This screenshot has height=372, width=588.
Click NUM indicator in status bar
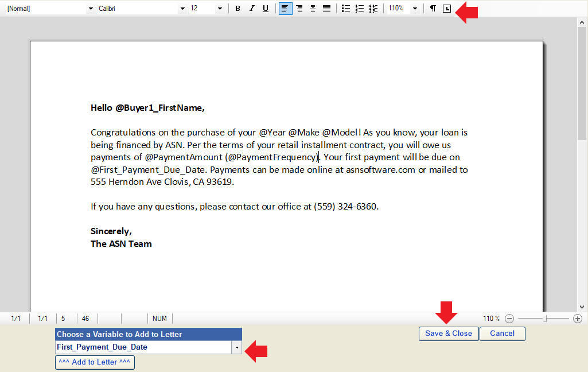[x=159, y=319]
